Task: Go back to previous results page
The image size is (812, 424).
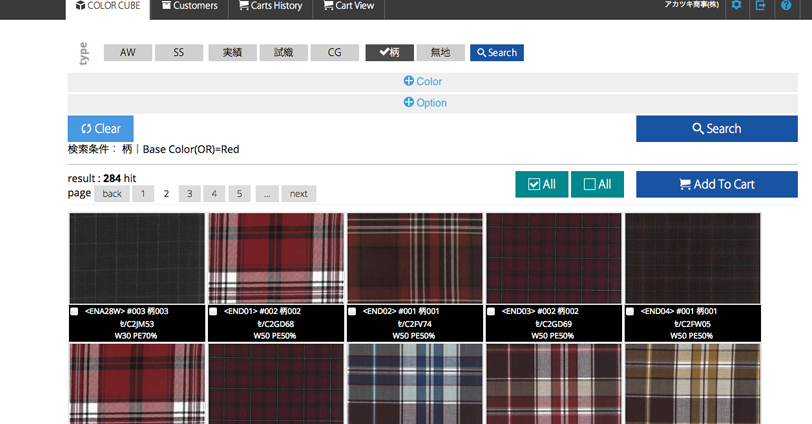Action: point(112,194)
